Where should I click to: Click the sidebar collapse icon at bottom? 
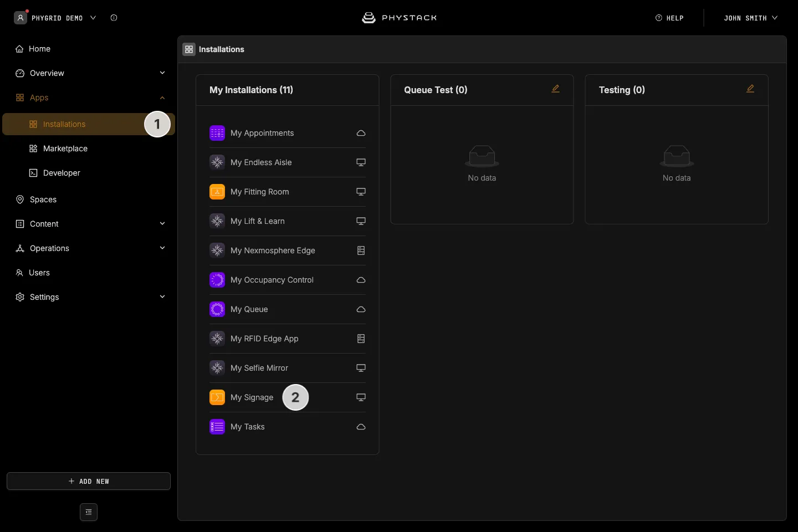coord(89,512)
